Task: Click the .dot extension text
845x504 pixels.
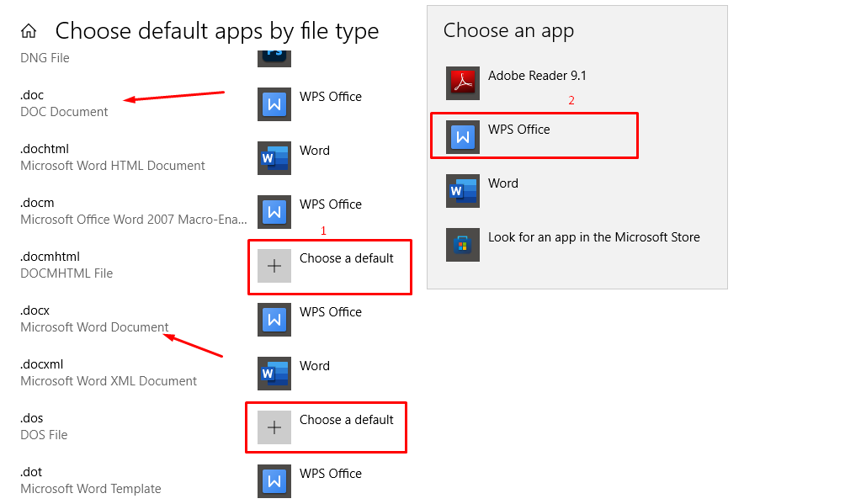Action: 31,472
